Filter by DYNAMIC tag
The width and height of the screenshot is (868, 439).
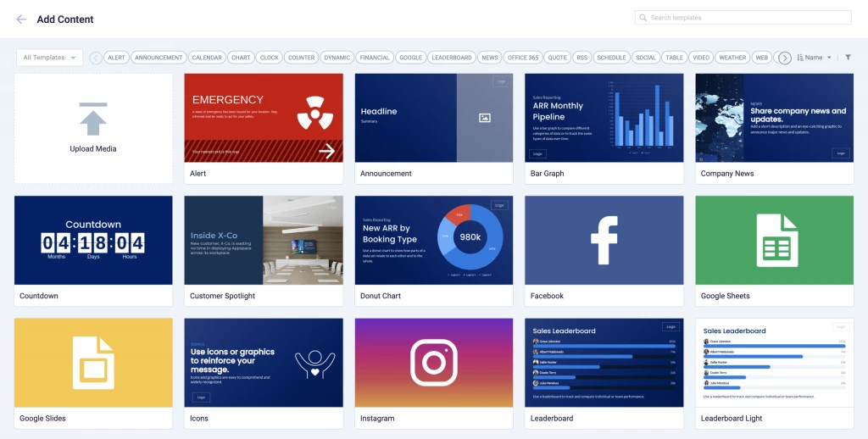337,58
